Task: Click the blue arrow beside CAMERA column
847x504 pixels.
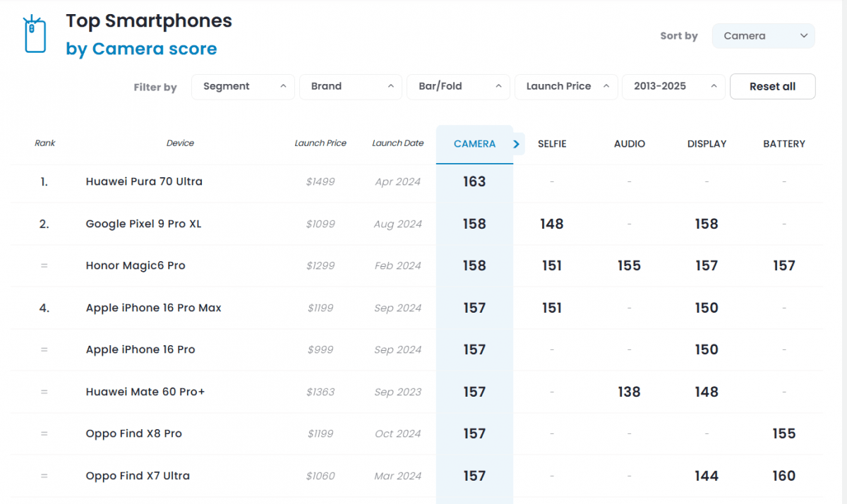Action: (x=517, y=144)
